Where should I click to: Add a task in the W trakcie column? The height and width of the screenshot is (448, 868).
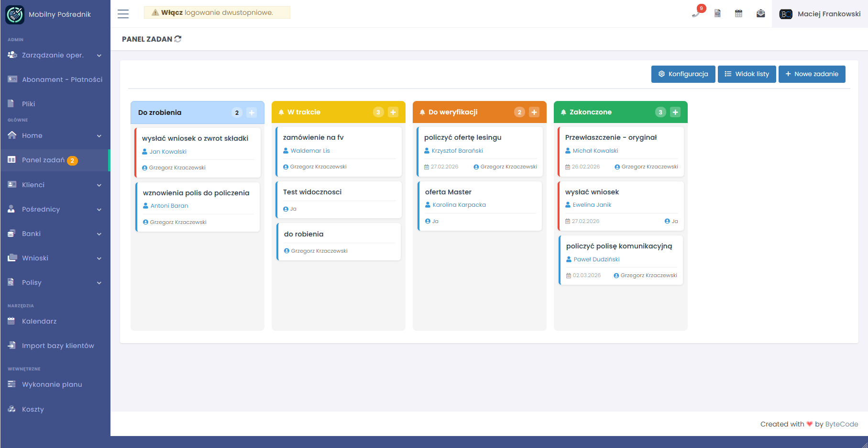tap(393, 112)
